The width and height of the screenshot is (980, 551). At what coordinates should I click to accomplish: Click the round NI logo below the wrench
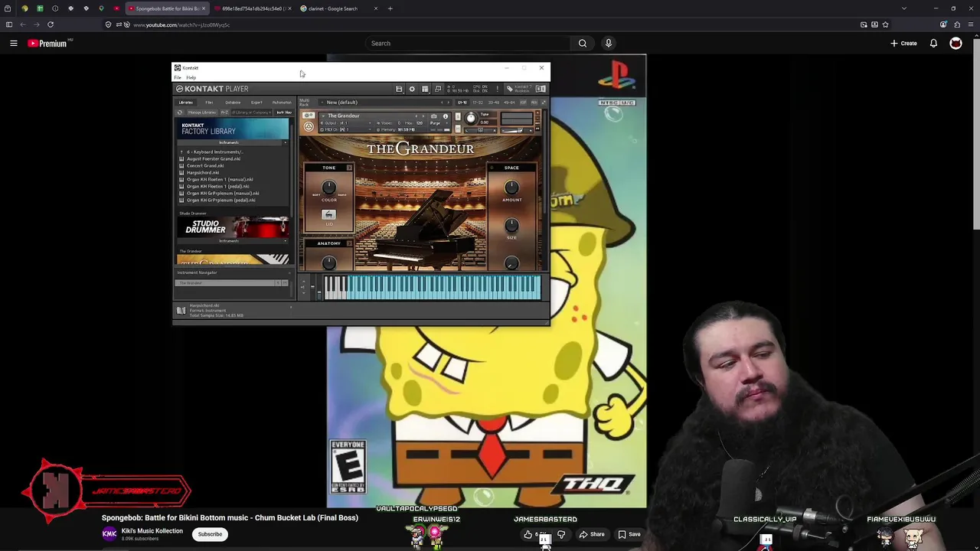(x=309, y=126)
